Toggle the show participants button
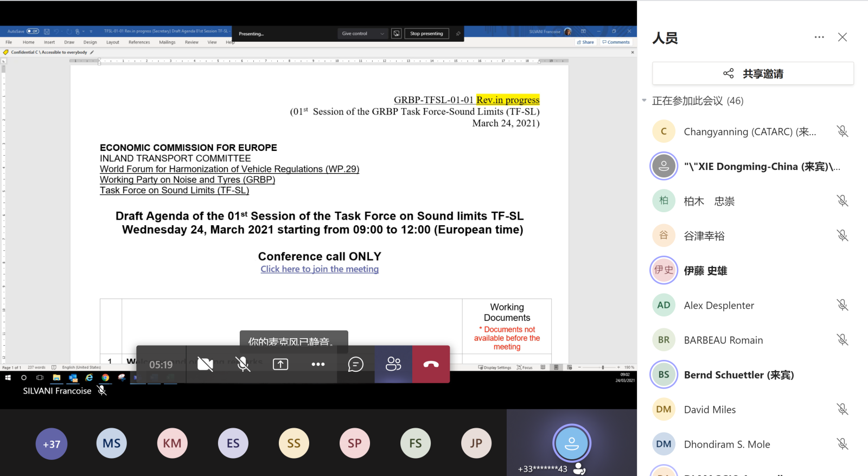This screenshot has height=476, width=868. (393, 364)
